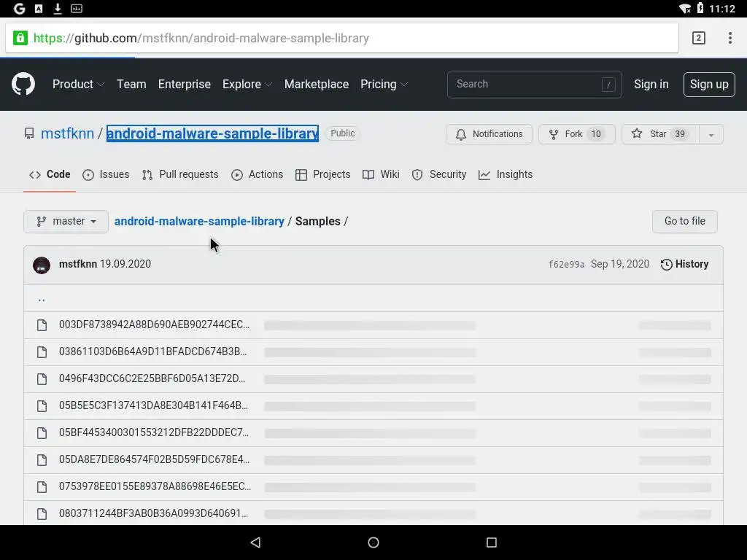Open the Insights tab
747x560 pixels.
click(x=506, y=175)
